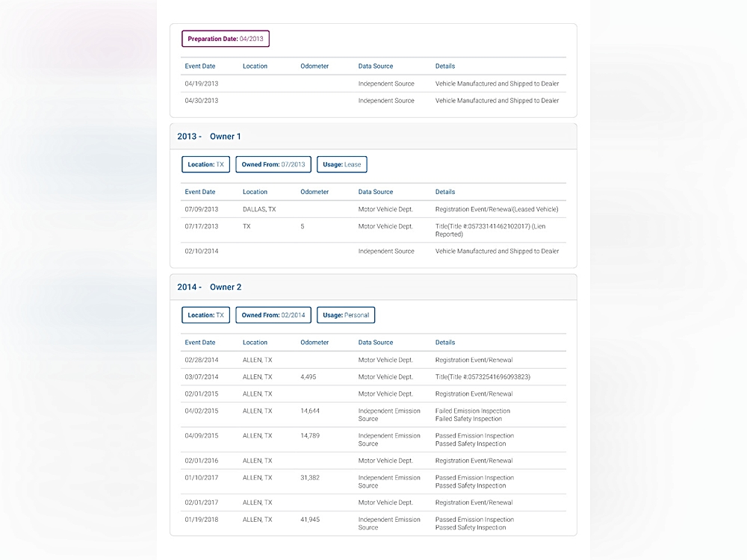The width and height of the screenshot is (747, 560).
Task: Click Title #05732541696093823 details text
Action: point(483,377)
